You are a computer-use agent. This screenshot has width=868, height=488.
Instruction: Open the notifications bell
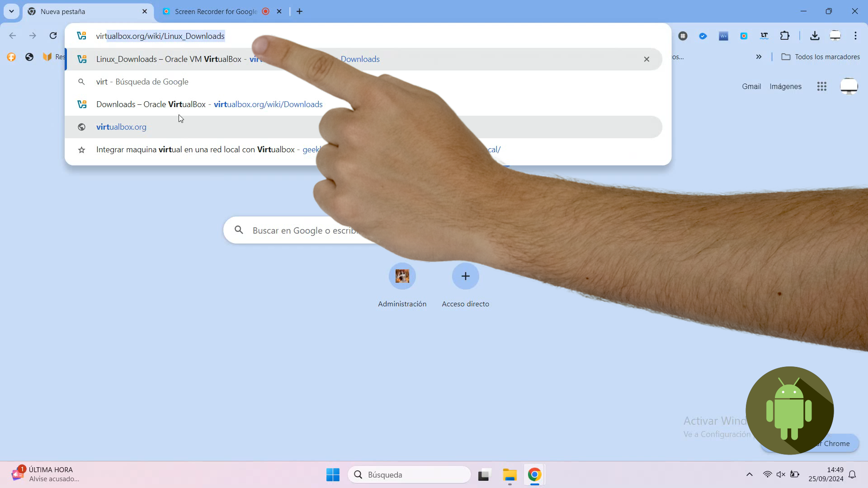pyautogui.click(x=852, y=474)
